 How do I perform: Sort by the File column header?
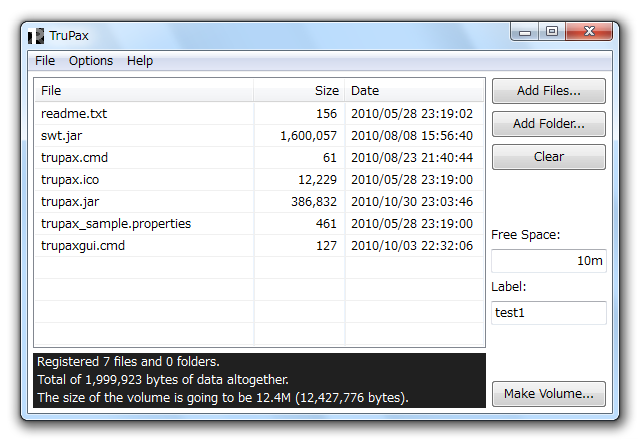point(144,91)
